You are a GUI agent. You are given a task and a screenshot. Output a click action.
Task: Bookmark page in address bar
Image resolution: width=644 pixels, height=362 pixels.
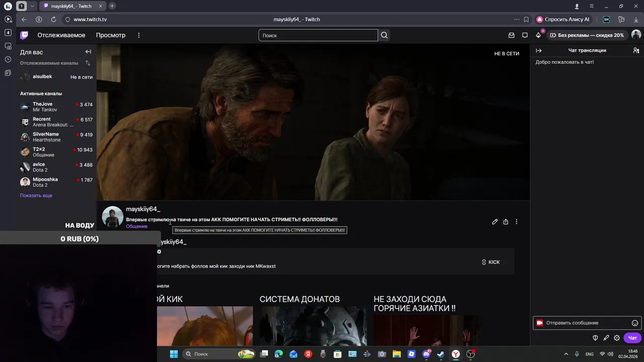tap(526, 19)
